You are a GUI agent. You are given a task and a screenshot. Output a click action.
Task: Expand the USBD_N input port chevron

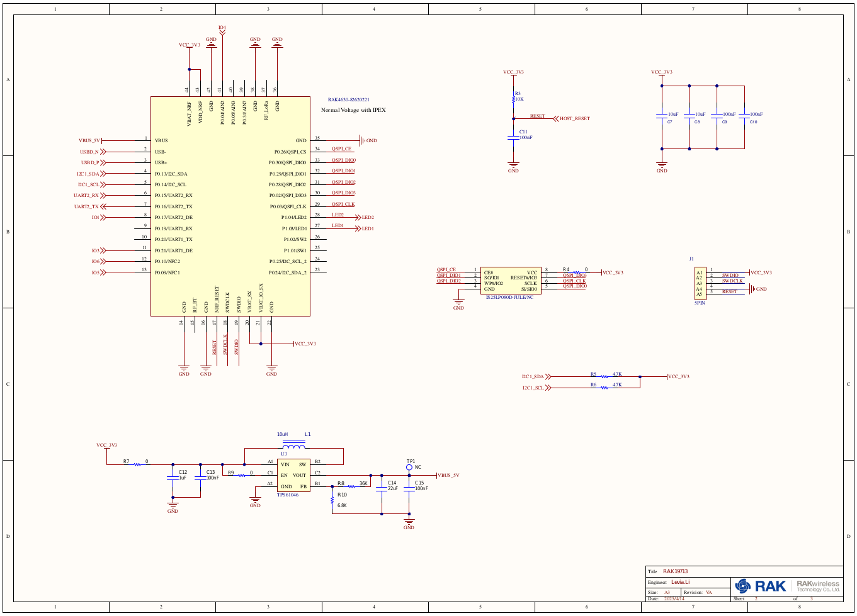(x=103, y=152)
